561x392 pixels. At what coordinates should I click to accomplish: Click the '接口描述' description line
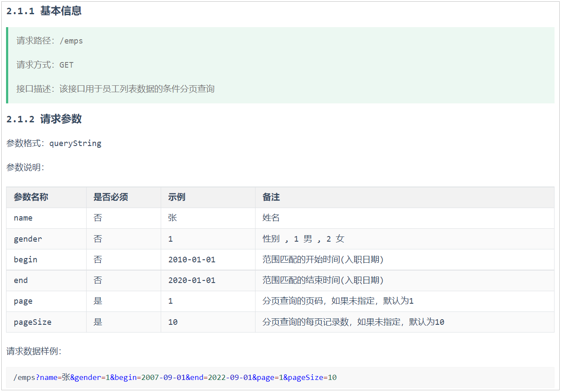point(115,89)
